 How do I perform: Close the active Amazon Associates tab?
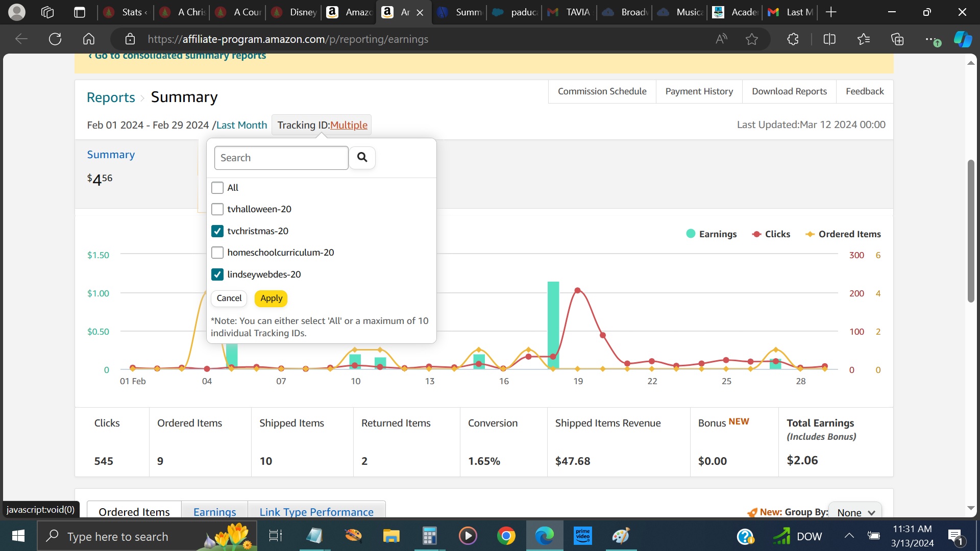coord(420,12)
